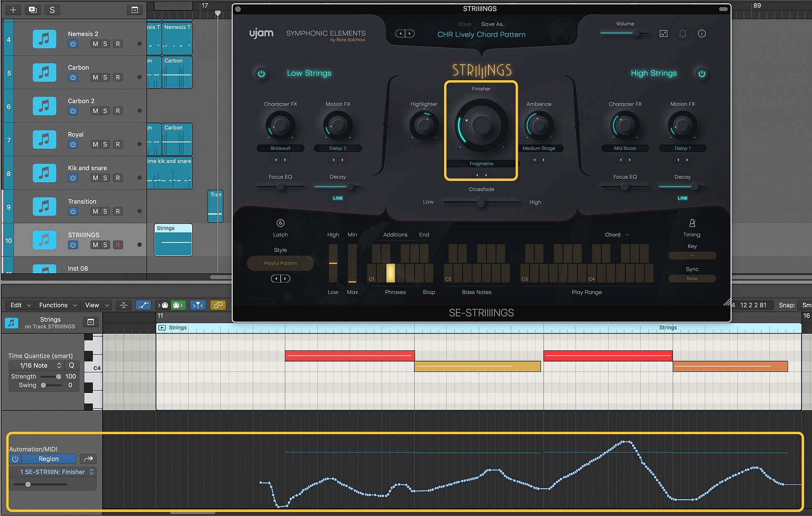Open the Delay 2 Motion FX selector

pos(338,148)
